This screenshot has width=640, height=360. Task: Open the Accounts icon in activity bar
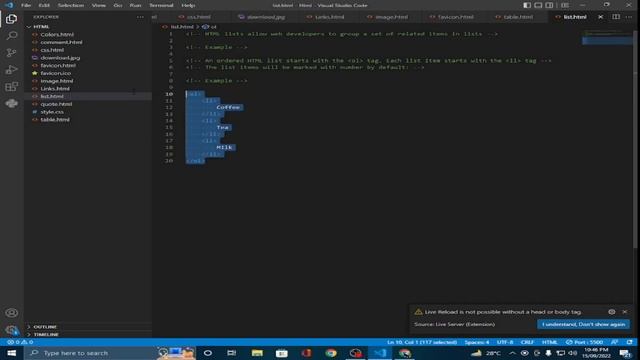11,313
